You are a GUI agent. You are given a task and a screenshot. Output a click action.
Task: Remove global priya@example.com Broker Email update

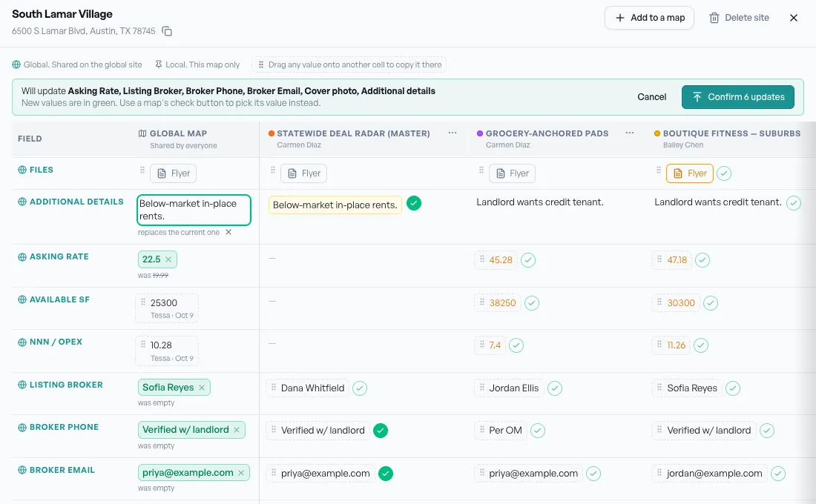241,473
